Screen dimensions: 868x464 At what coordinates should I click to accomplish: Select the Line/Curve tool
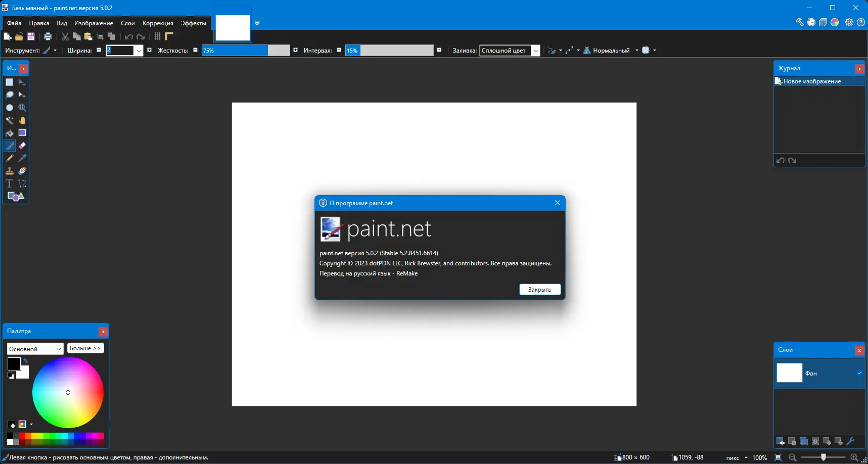coord(22,183)
